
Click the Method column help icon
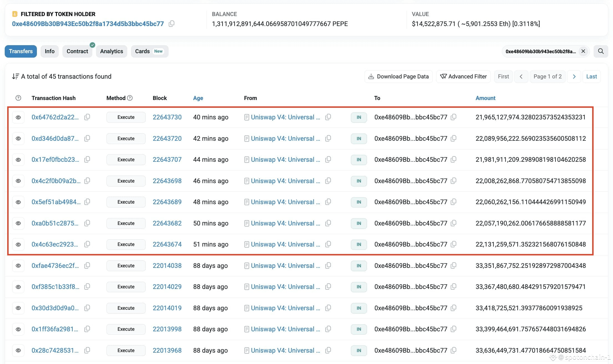[x=130, y=98]
